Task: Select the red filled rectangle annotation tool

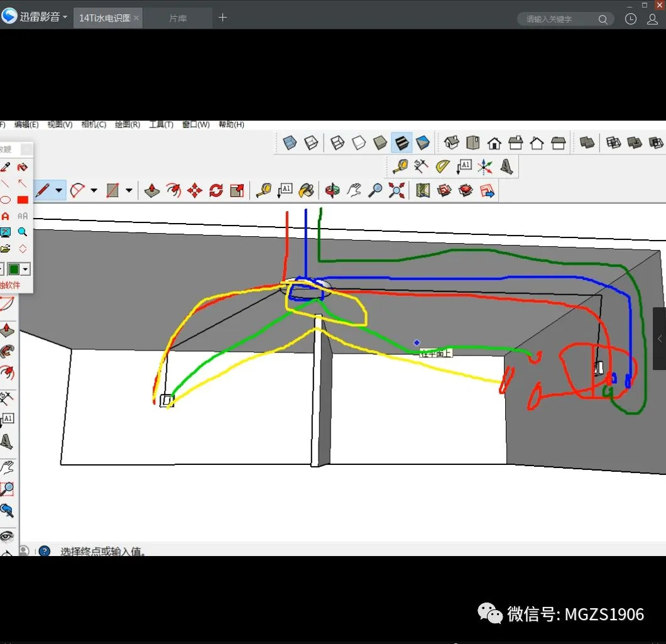Action: [x=23, y=200]
